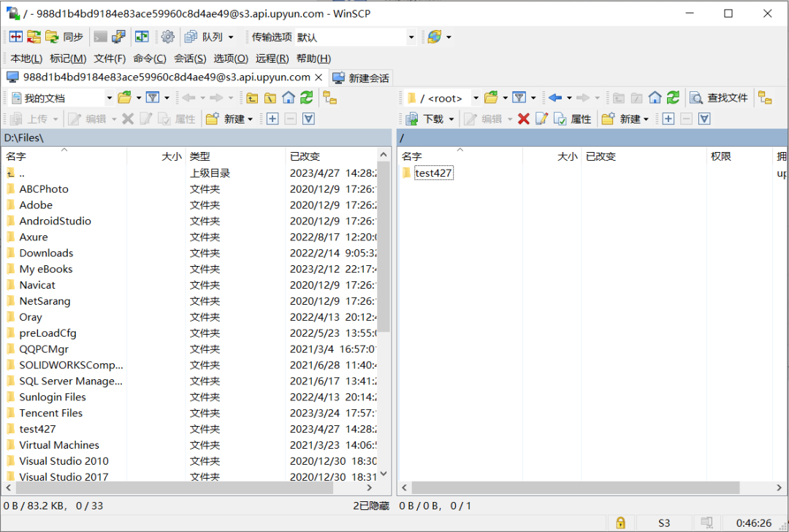Click the local panel filter icon

pyautogui.click(x=153, y=98)
